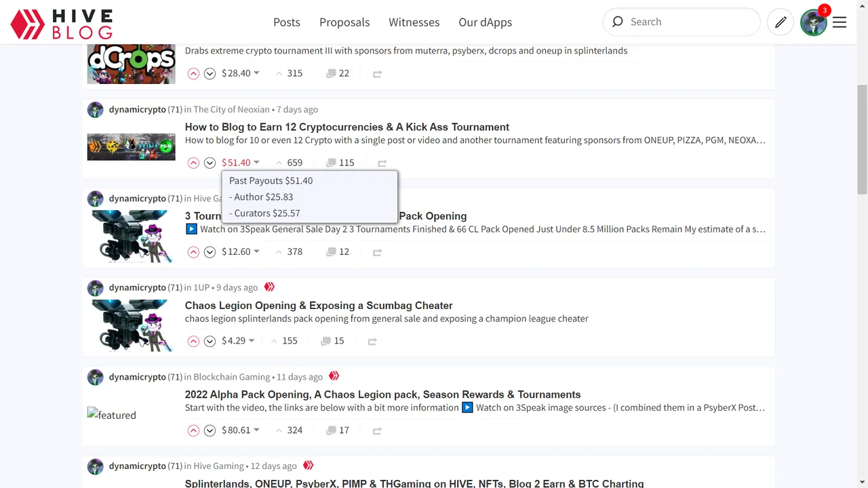Reblog the $12.60 post with 12 comments
The height and width of the screenshot is (488, 868).
(x=377, y=252)
